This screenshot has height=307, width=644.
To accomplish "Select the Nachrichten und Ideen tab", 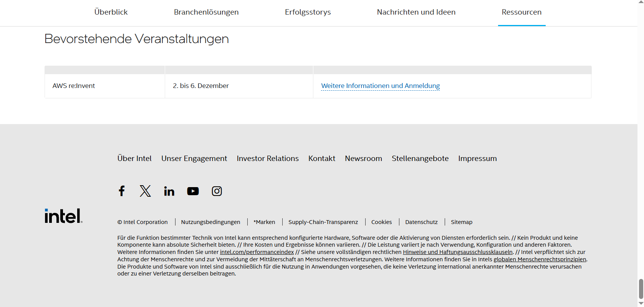I will (x=416, y=12).
